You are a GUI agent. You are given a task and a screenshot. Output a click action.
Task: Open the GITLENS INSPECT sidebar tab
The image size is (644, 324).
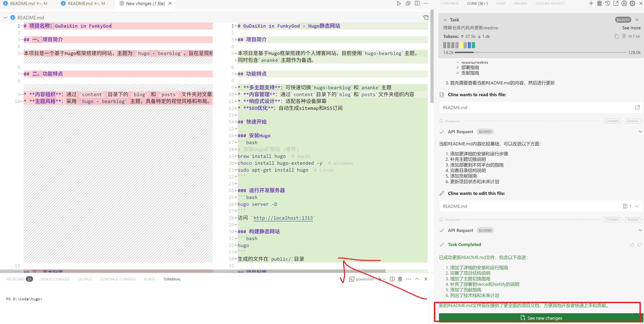tap(550, 4)
